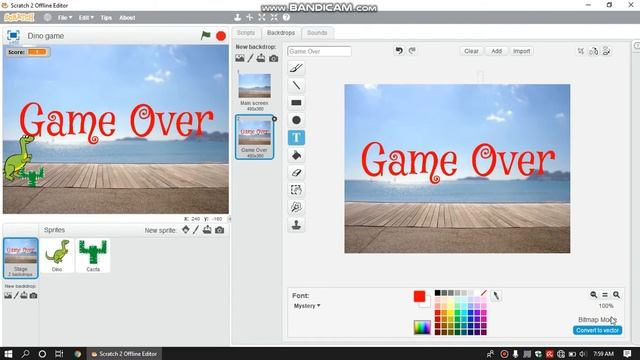The image size is (640, 360).
Task: Click Convert to vector button
Action: [598, 330]
